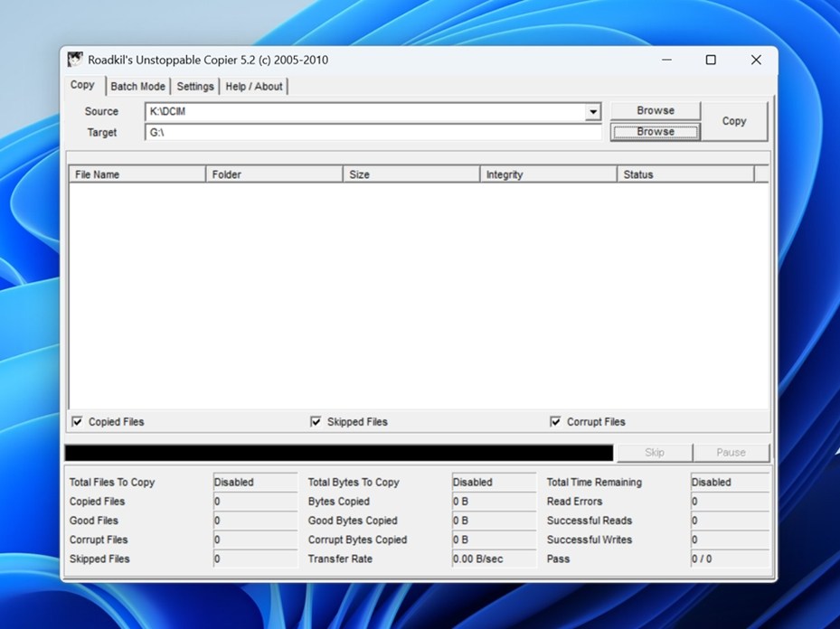The image size is (840, 629).
Task: Click the Bytes Copied value 0 B
Action: click(x=494, y=501)
